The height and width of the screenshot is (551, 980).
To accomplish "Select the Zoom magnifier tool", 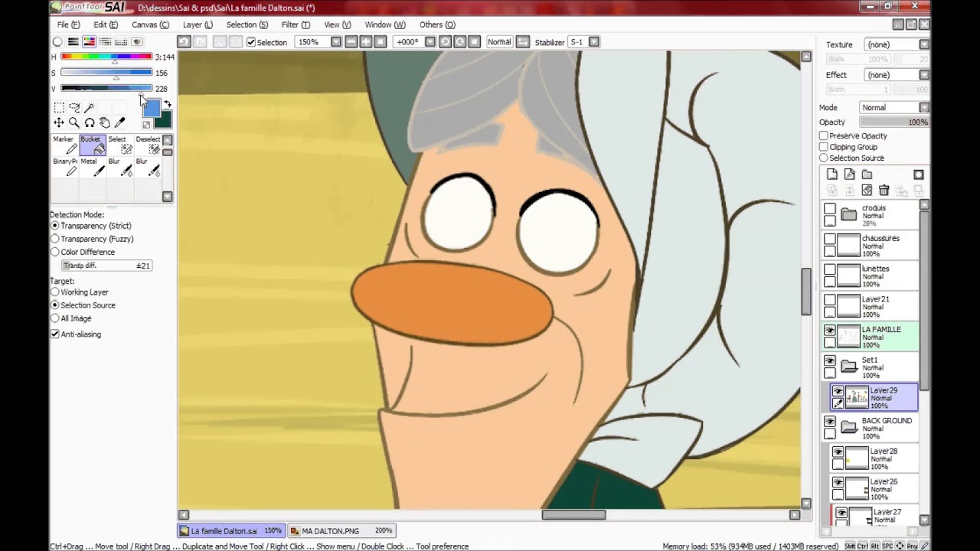I will (x=74, y=122).
